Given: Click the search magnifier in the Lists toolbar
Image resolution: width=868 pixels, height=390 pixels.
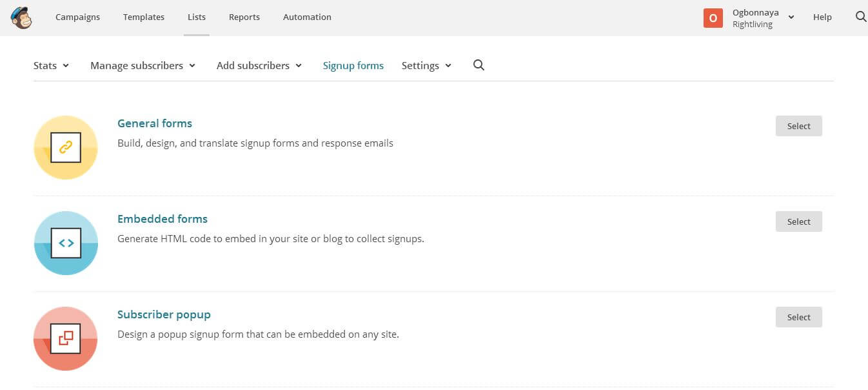Looking at the screenshot, I should [478, 65].
